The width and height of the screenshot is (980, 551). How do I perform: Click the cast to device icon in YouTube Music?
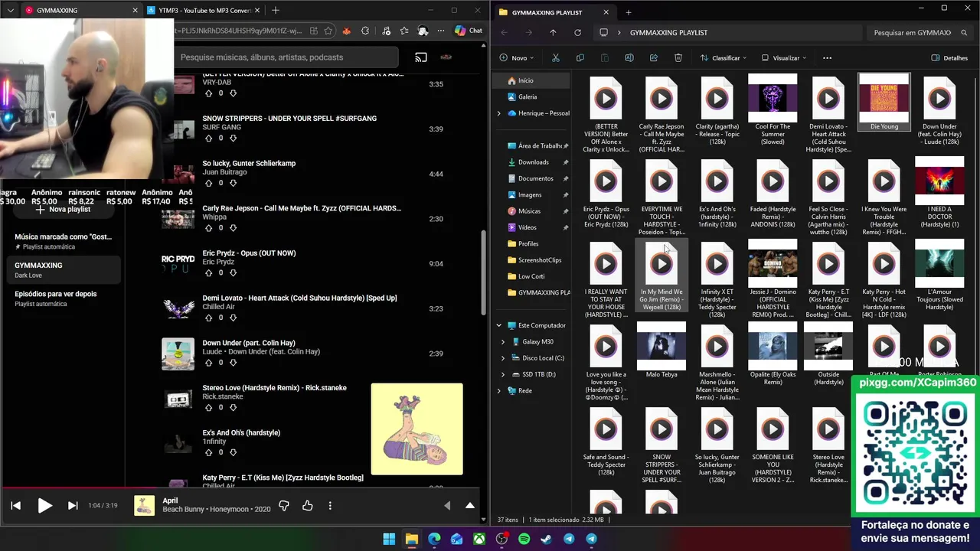tap(420, 57)
